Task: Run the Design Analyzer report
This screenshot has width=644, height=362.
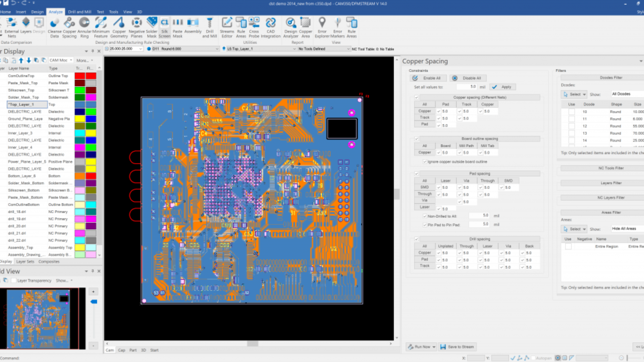Action: [x=290, y=27]
